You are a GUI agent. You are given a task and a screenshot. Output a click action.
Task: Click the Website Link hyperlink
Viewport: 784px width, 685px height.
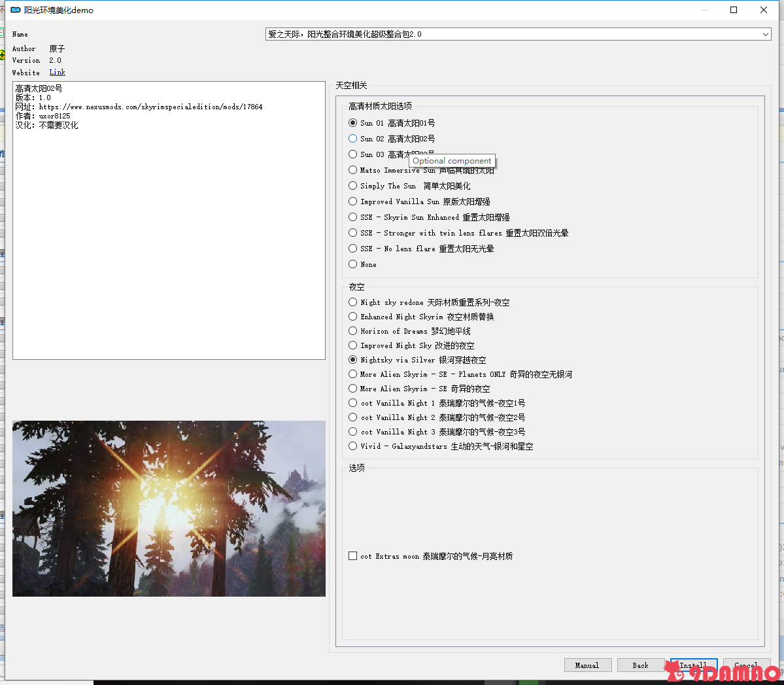pos(57,73)
